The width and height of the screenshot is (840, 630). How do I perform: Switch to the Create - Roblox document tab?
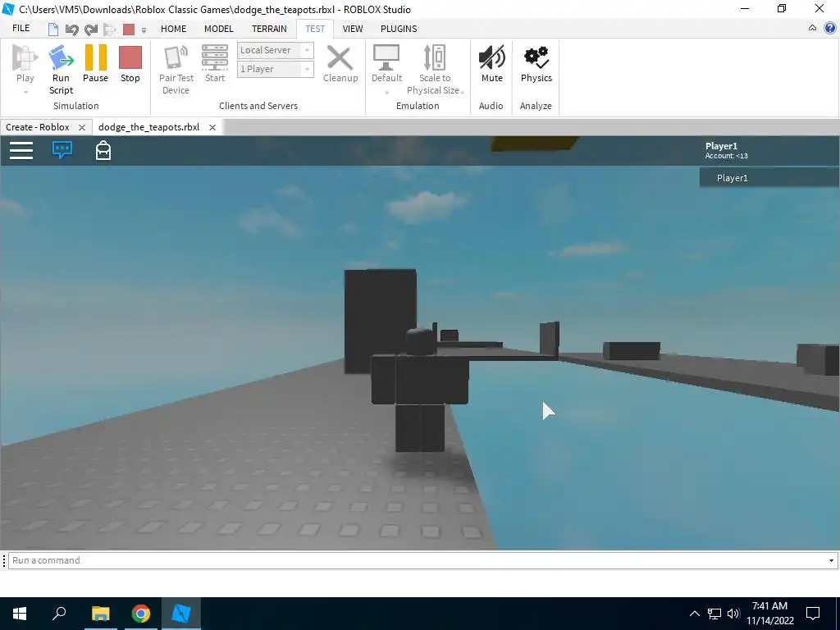[38, 127]
